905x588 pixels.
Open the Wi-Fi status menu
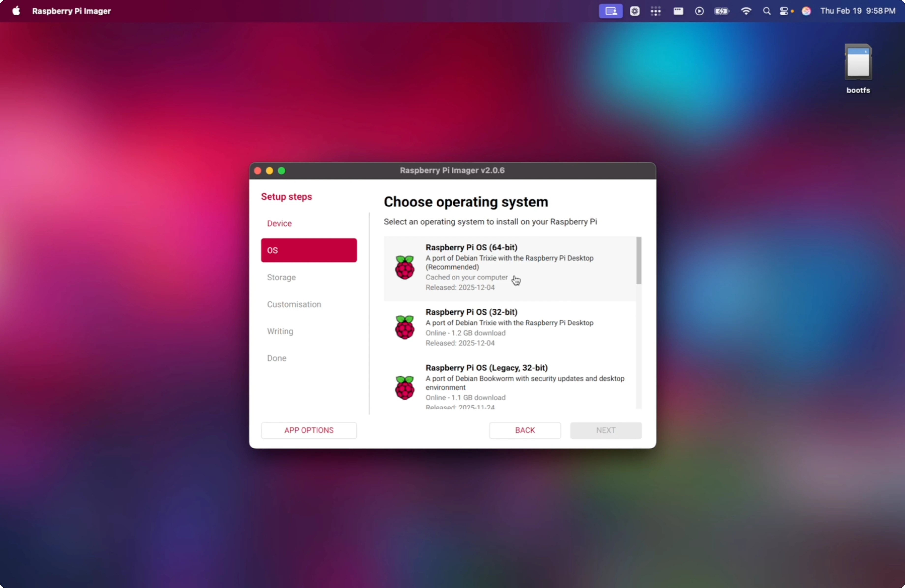click(746, 11)
